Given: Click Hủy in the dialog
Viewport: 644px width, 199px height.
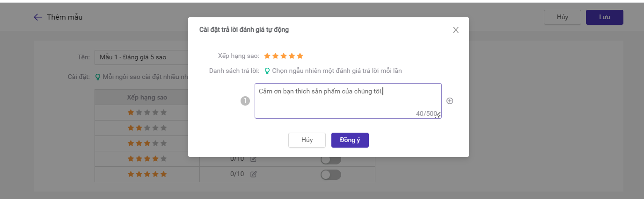Looking at the screenshot, I should click(307, 140).
